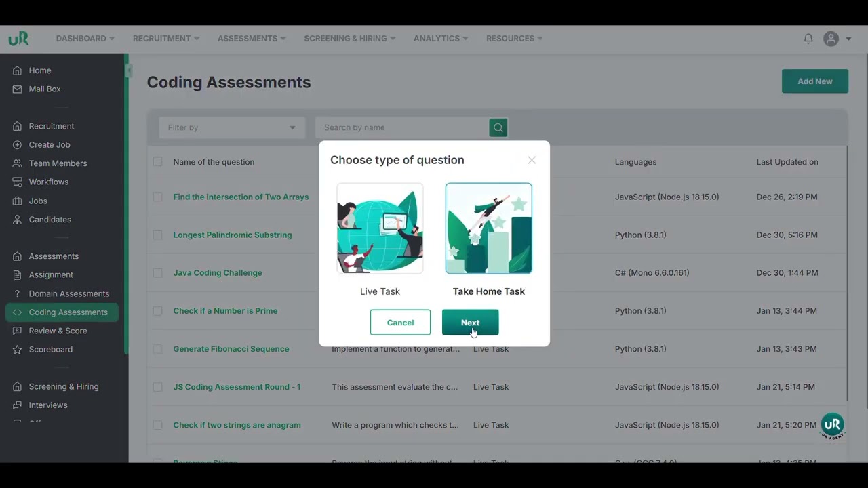Check the Check if a Number is Prime checkbox

(x=157, y=311)
